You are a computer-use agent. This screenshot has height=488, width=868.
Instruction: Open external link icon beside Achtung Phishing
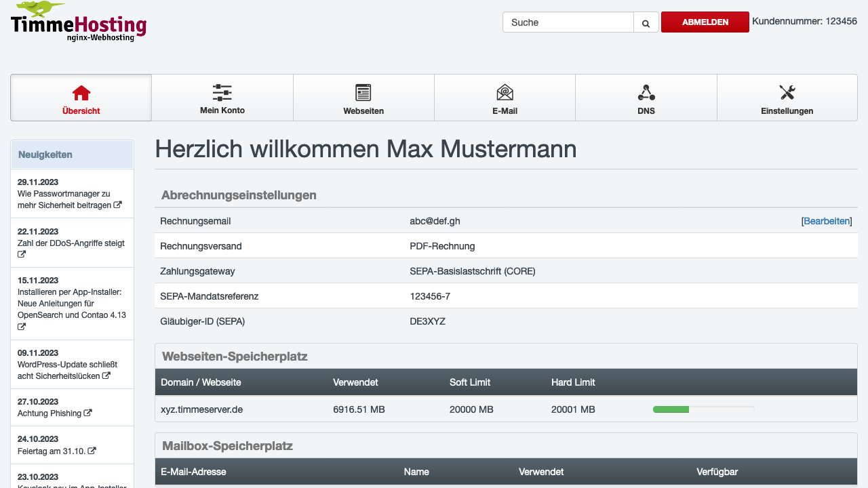[x=88, y=413]
